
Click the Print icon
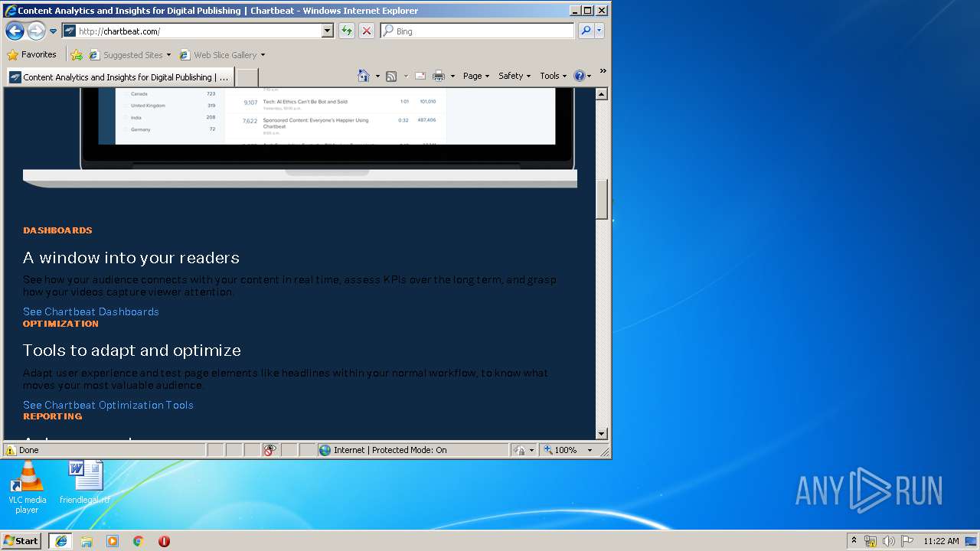439,76
